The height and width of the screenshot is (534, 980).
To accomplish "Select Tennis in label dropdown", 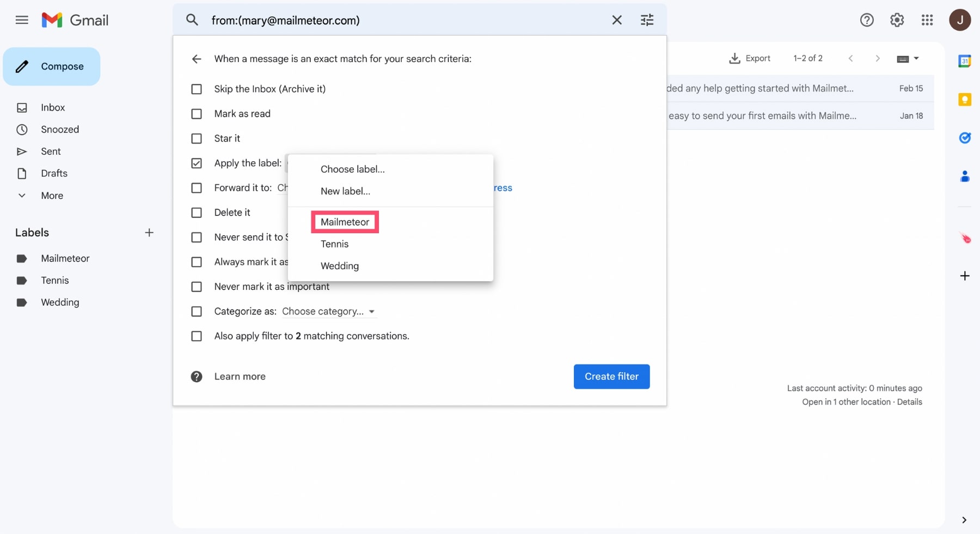I will 390,244.
